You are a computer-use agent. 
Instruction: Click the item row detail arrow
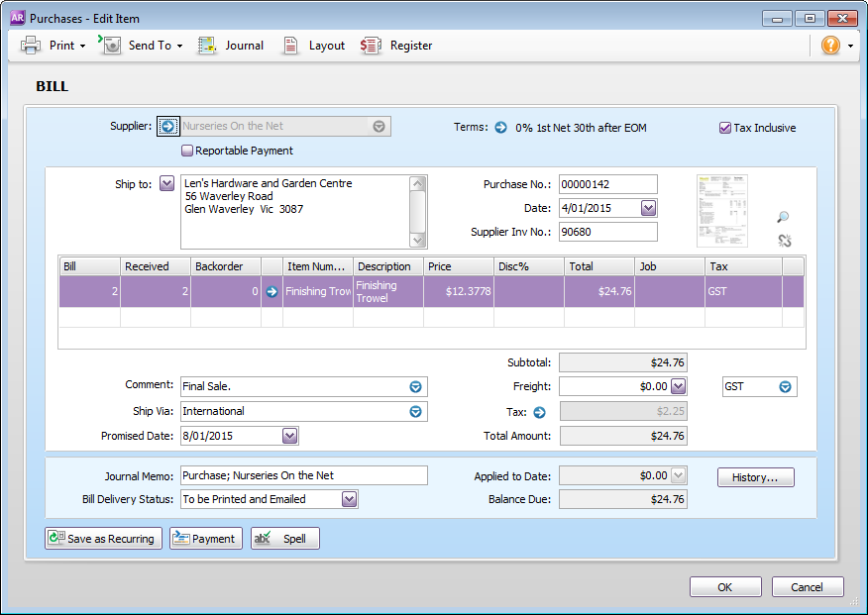(271, 292)
